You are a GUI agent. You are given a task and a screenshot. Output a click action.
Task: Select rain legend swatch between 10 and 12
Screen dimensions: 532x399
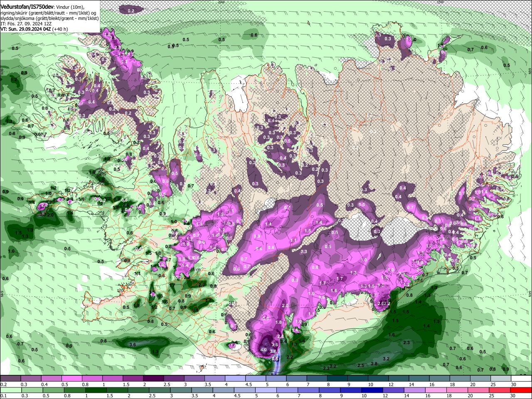372,390
